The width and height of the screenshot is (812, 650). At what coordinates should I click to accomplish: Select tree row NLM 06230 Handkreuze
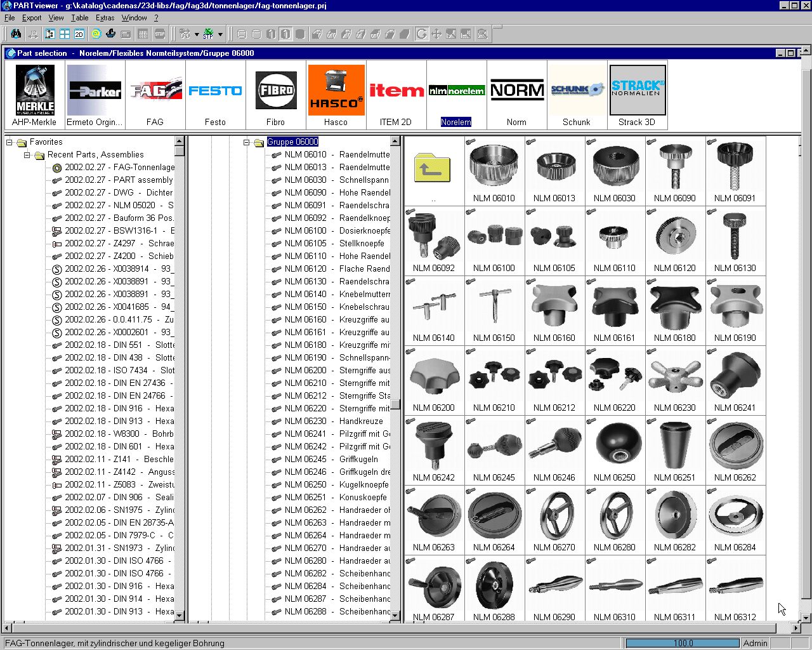(x=327, y=421)
